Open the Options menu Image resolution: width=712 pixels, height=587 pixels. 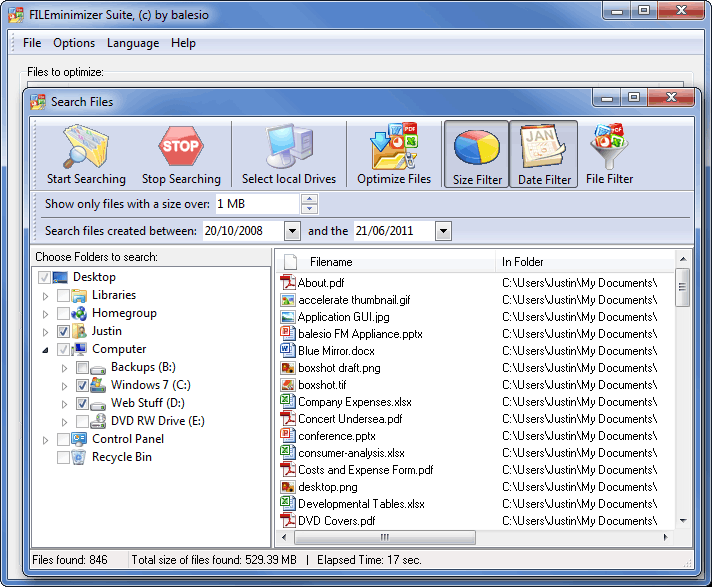click(74, 43)
